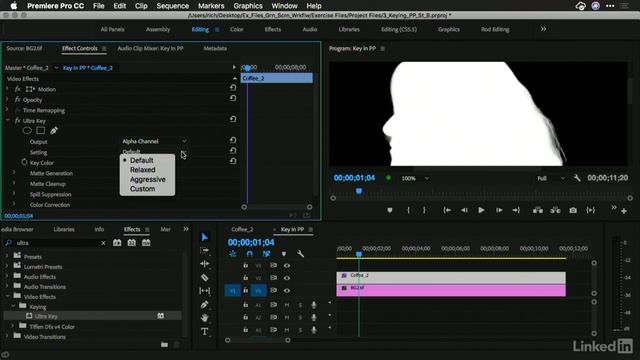
Task: Select the Ultra Key effect item
Action: click(x=46, y=316)
